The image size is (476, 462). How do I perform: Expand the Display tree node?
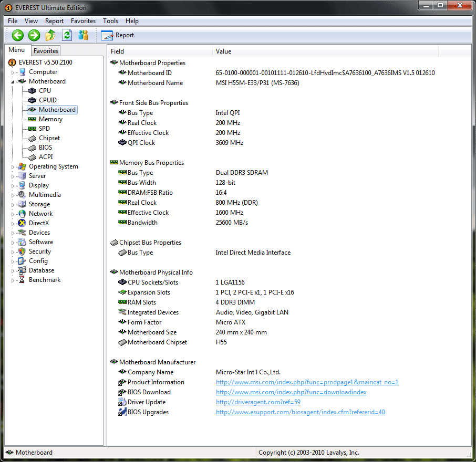(x=13, y=186)
